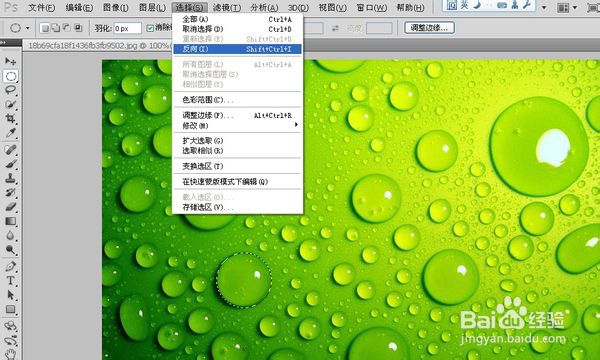The height and width of the screenshot is (360, 600).
Task: Open the 编辑(E) menu
Action: point(79,7)
